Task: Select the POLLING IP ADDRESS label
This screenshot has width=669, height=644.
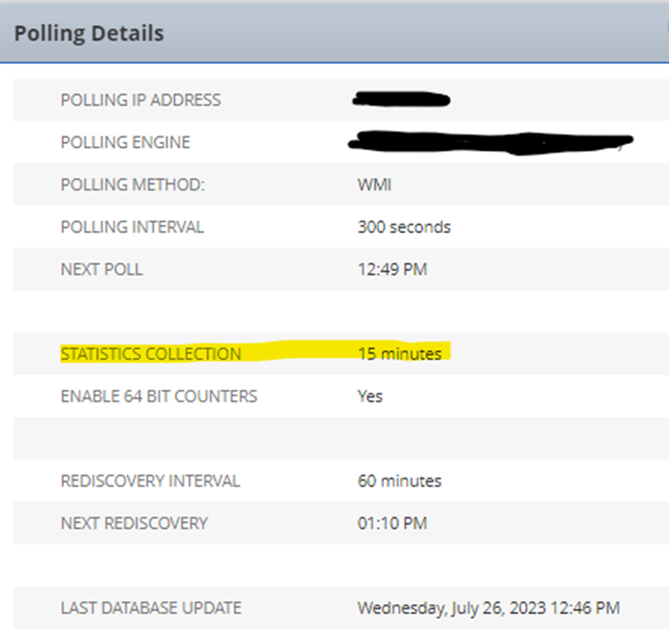Action: pyautogui.click(x=141, y=101)
